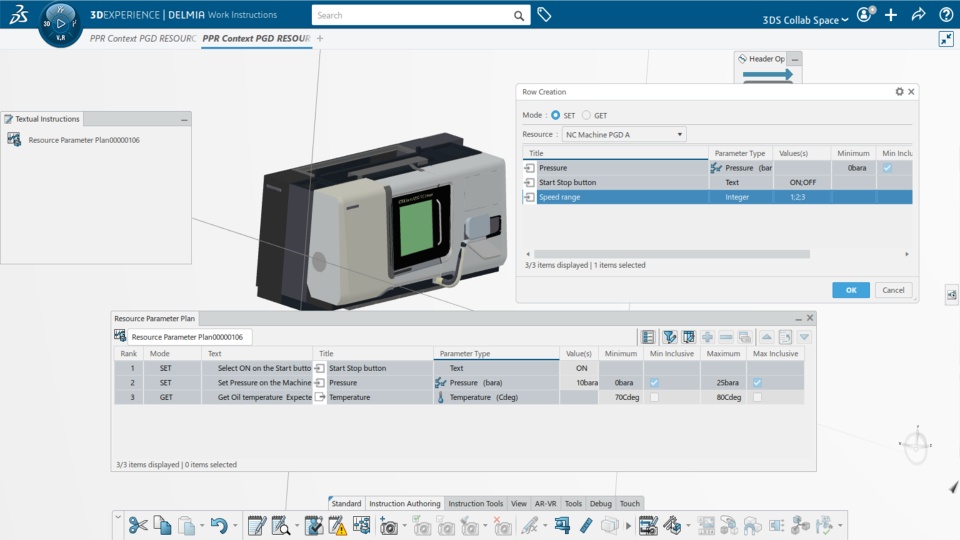Click the Undo arrow icon

(218, 525)
